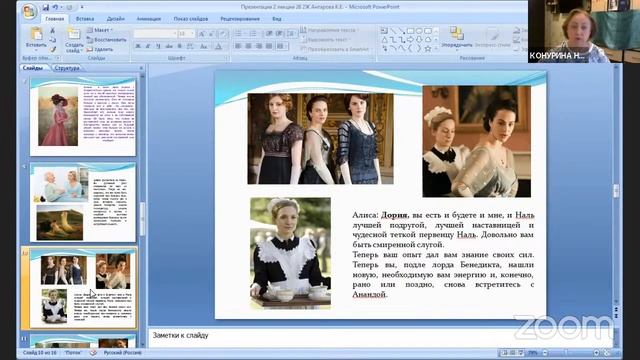The image size is (640, 360).
Task: Open the Макет layout dropdown
Action: pos(100,30)
